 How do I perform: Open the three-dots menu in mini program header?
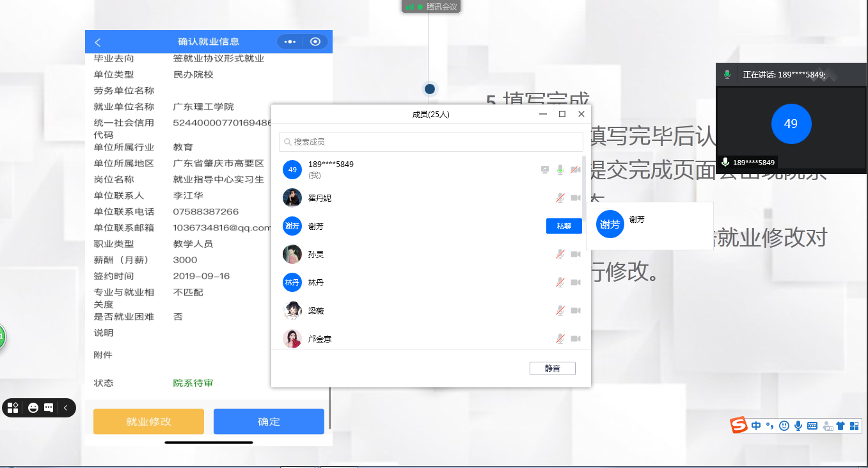pos(290,42)
